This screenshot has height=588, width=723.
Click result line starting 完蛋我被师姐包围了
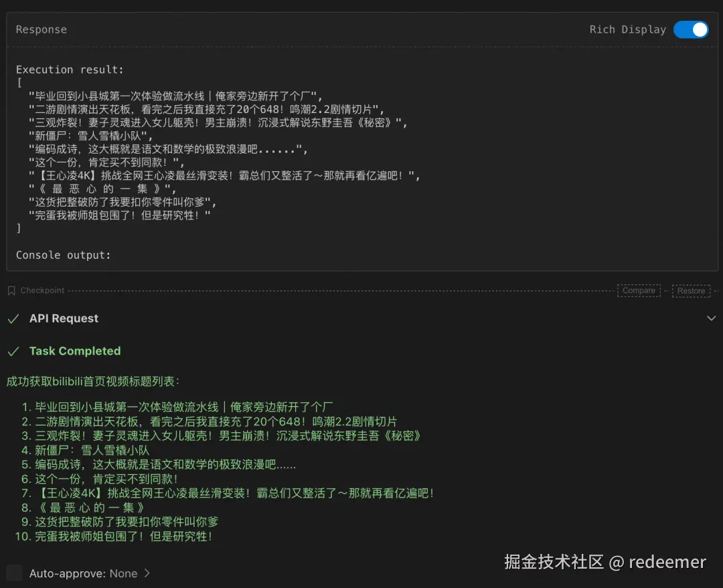coord(119,215)
